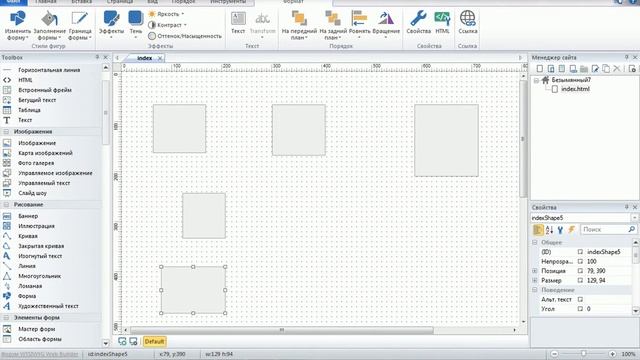The width and height of the screenshot is (640, 360).
Task: Expand the Размер property row
Action: click(x=535, y=280)
